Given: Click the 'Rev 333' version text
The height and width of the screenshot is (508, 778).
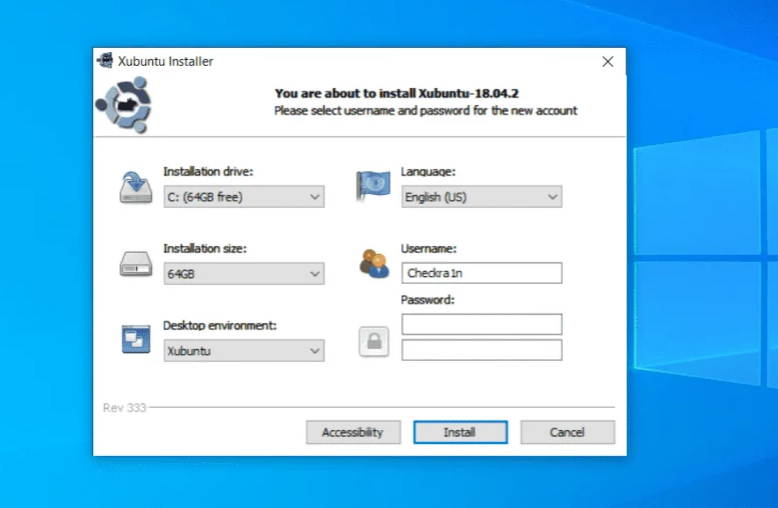Looking at the screenshot, I should click(125, 408).
